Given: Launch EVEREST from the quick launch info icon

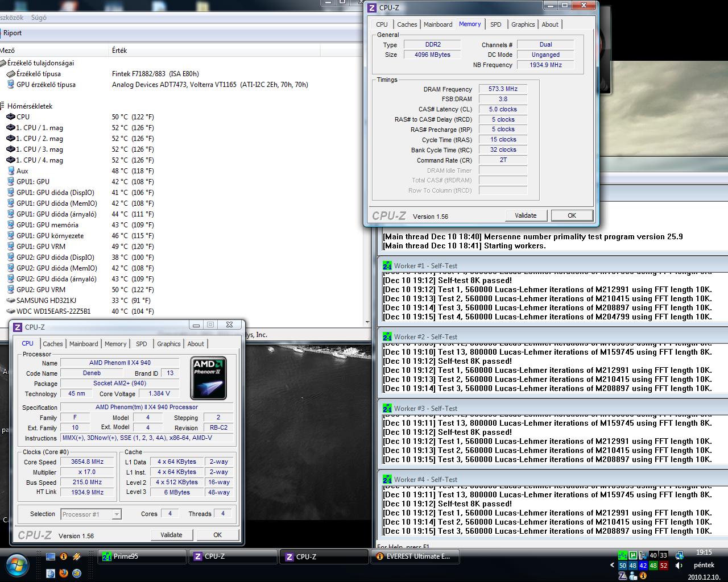Looking at the screenshot, I should [64, 556].
